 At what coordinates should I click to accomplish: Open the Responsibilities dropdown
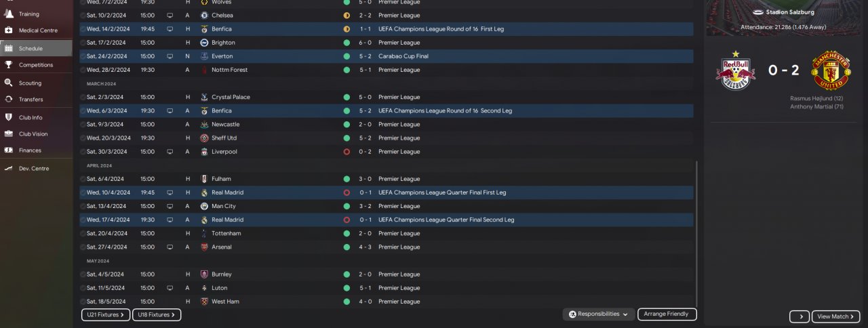coord(599,314)
